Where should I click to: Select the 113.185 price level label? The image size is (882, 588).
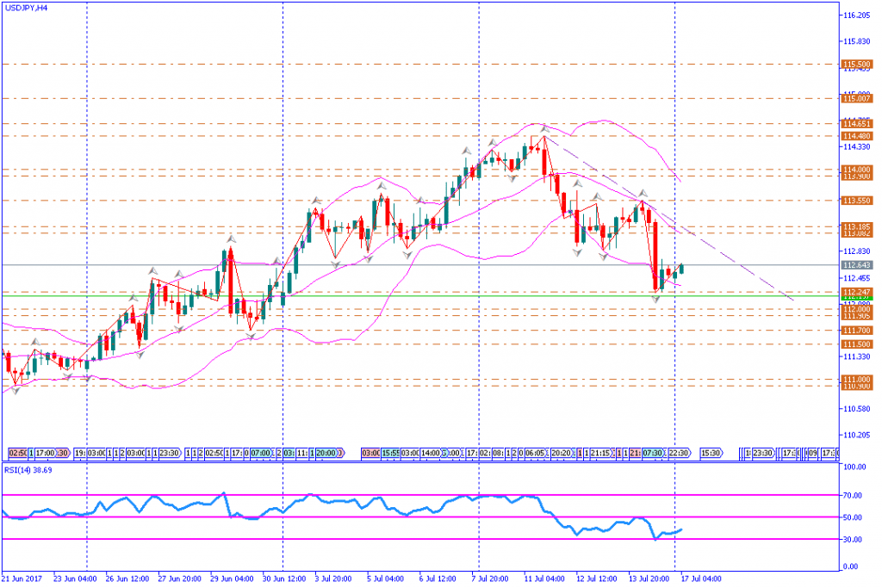857,226
